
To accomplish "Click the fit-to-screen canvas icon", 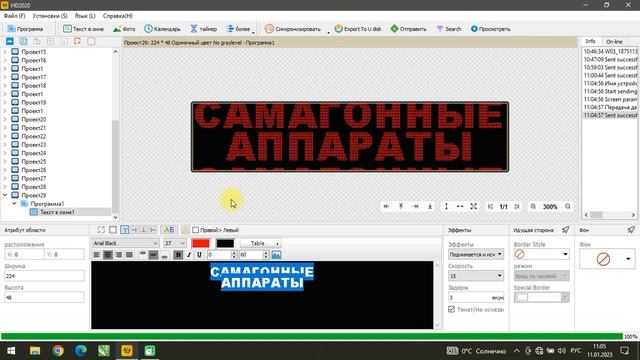I will [473, 207].
